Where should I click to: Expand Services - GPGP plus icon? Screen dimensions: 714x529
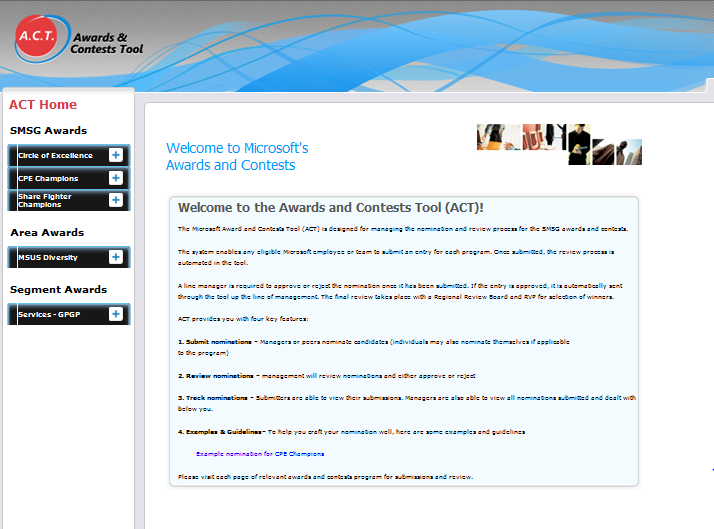116,314
